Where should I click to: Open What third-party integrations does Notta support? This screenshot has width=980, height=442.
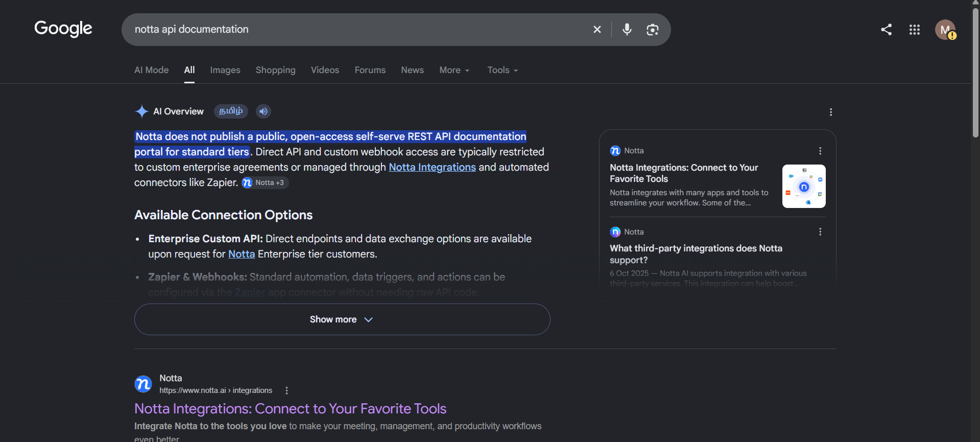click(696, 254)
